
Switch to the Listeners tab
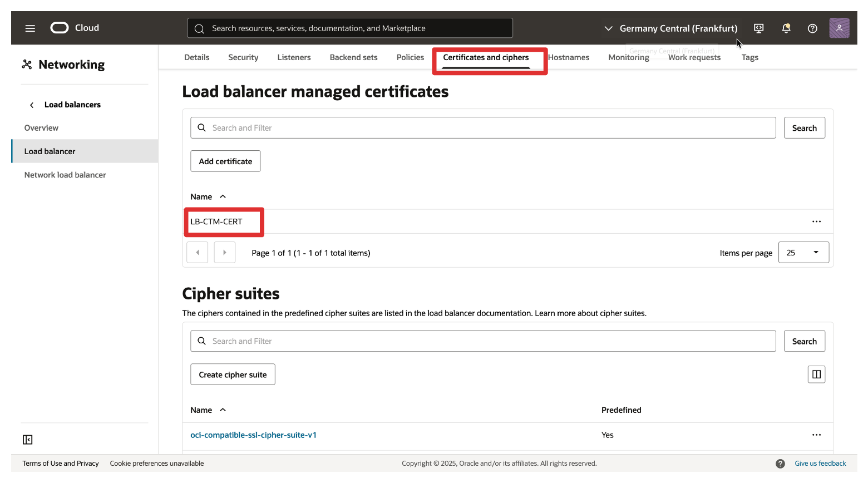(294, 57)
